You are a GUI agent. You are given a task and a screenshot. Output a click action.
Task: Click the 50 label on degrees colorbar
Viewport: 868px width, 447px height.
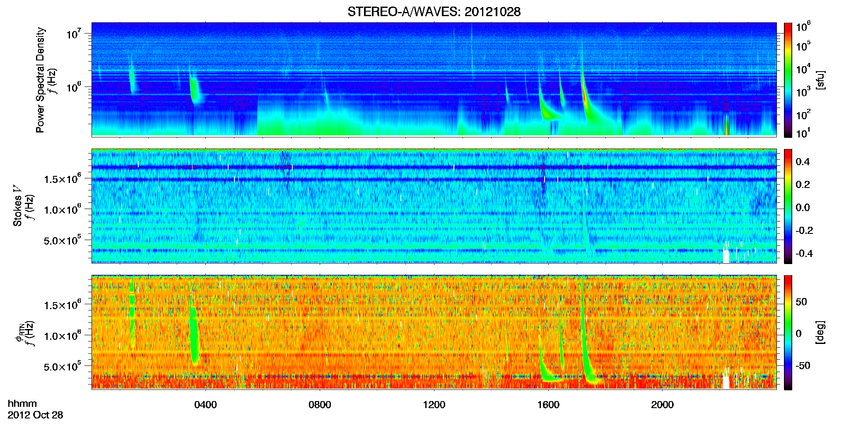click(x=801, y=302)
